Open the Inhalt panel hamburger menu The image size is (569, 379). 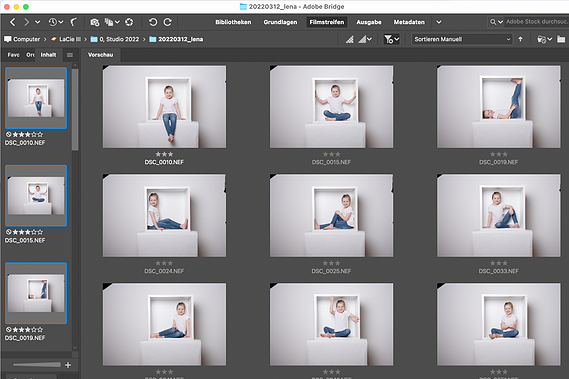pyautogui.click(x=70, y=55)
